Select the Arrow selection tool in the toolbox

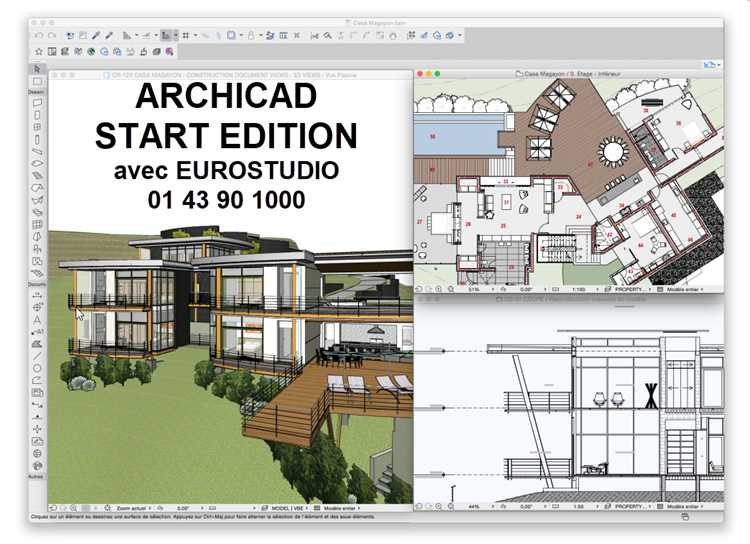(37, 69)
